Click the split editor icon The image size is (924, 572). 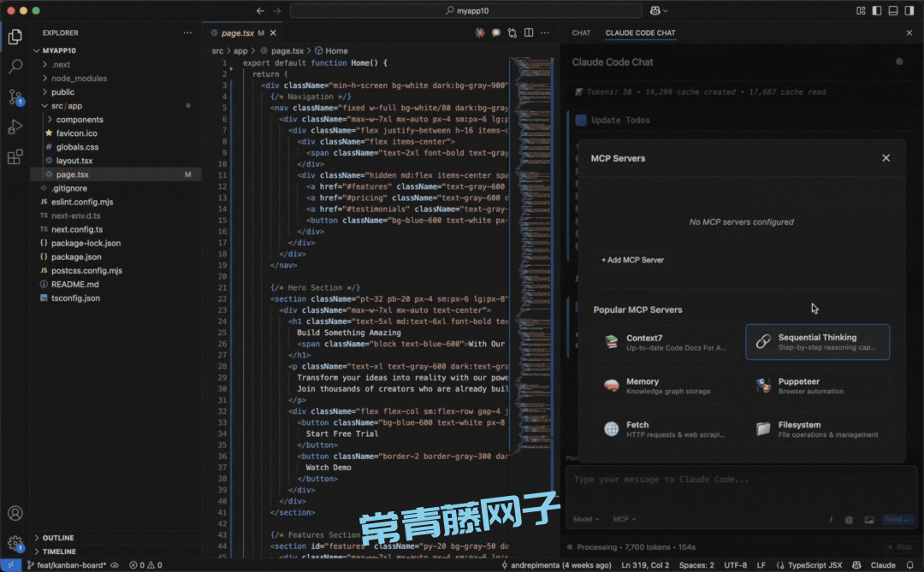tap(529, 32)
